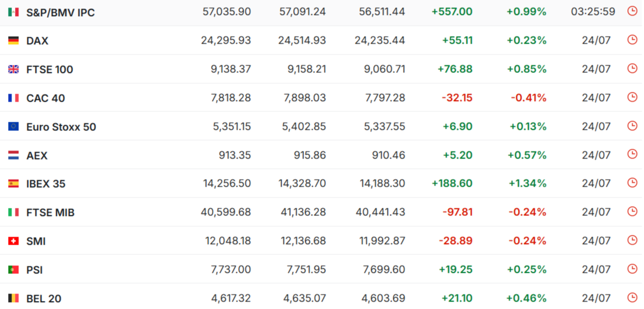Click the PSI index name
The image size is (644, 309).
click(34, 270)
